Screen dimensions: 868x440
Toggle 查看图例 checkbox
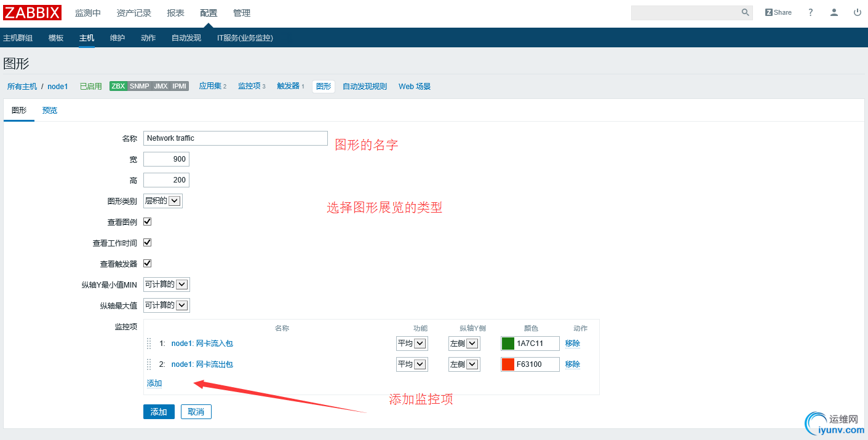[x=147, y=221]
